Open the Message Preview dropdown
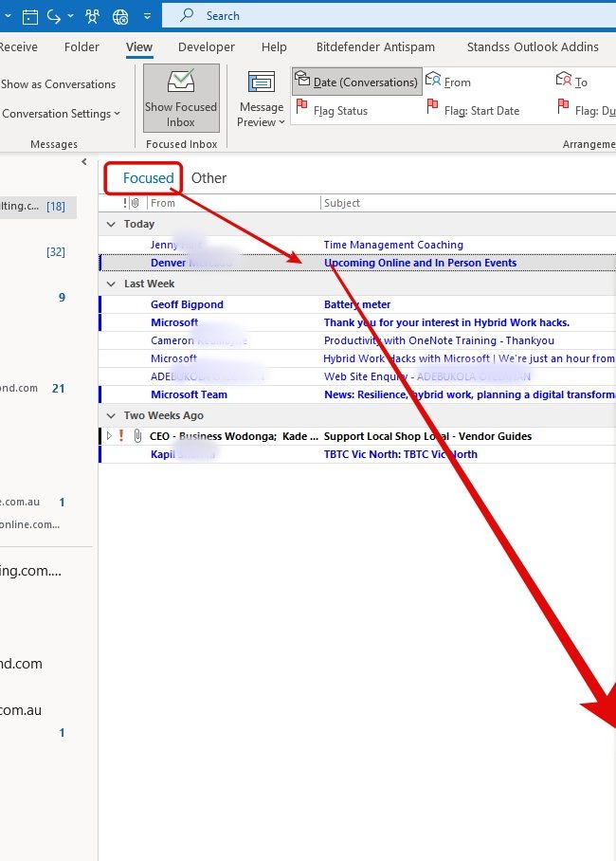 pyautogui.click(x=261, y=99)
